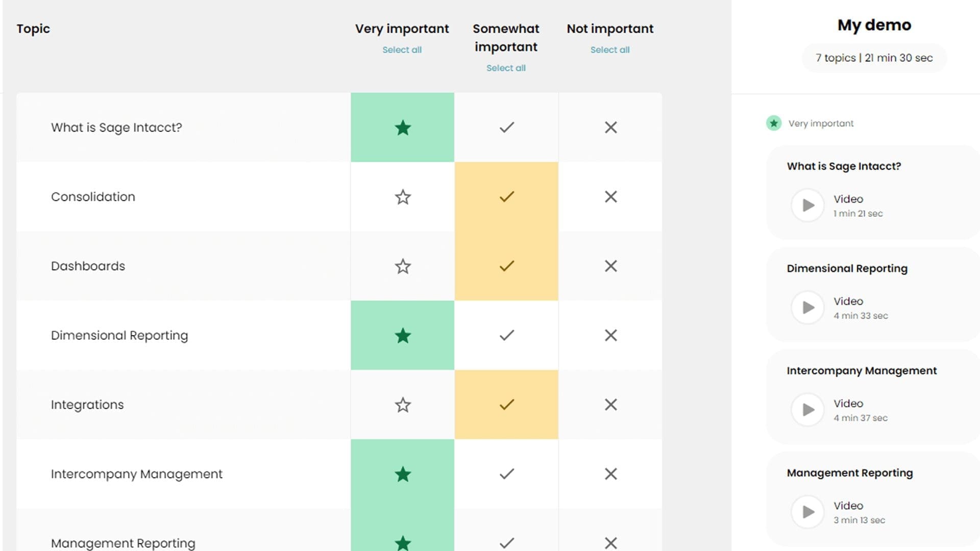980x551 pixels.
Task: Mark Dimensional Reporting as not important
Action: 610,335
